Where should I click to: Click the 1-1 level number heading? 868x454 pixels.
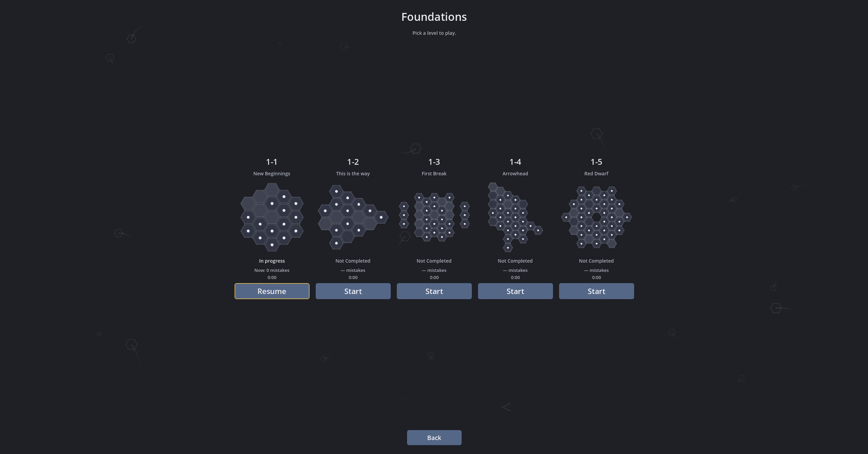(272, 162)
